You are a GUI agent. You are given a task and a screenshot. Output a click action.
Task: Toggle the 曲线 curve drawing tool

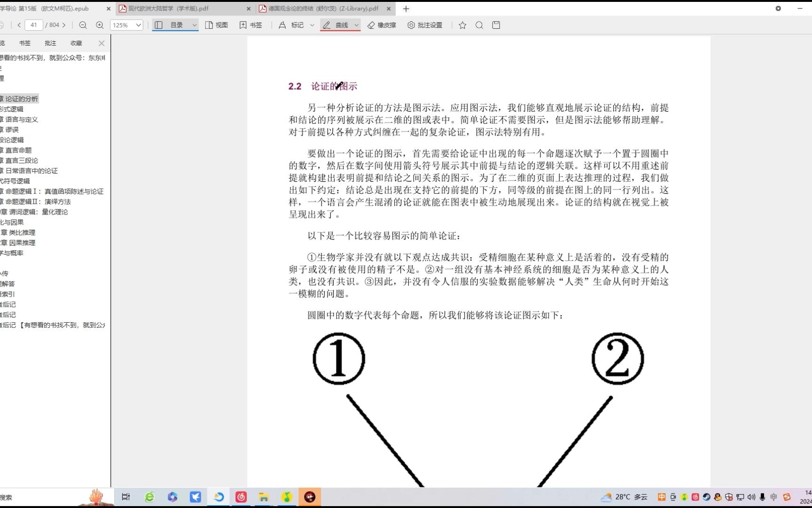[x=336, y=25]
